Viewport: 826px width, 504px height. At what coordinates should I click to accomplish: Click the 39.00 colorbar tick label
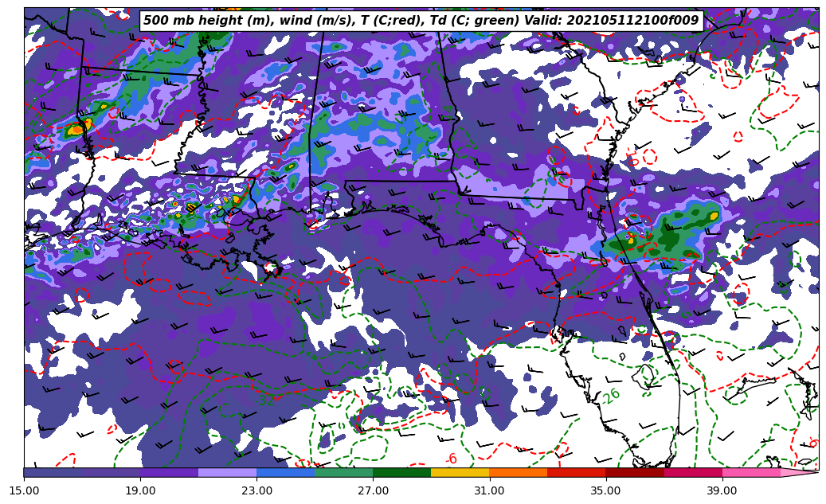coord(722,491)
